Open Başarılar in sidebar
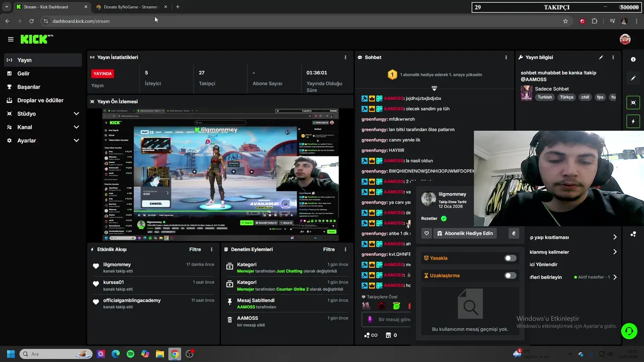This screenshot has width=644, height=362. click(x=43, y=87)
